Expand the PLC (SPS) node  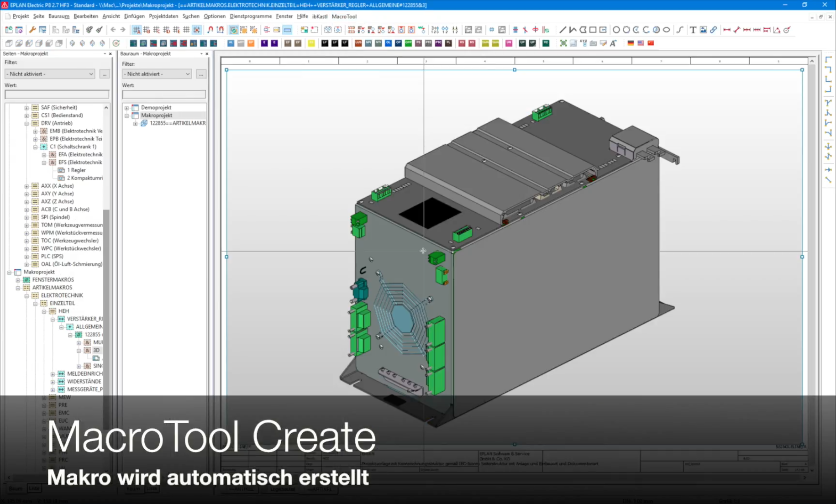click(26, 256)
